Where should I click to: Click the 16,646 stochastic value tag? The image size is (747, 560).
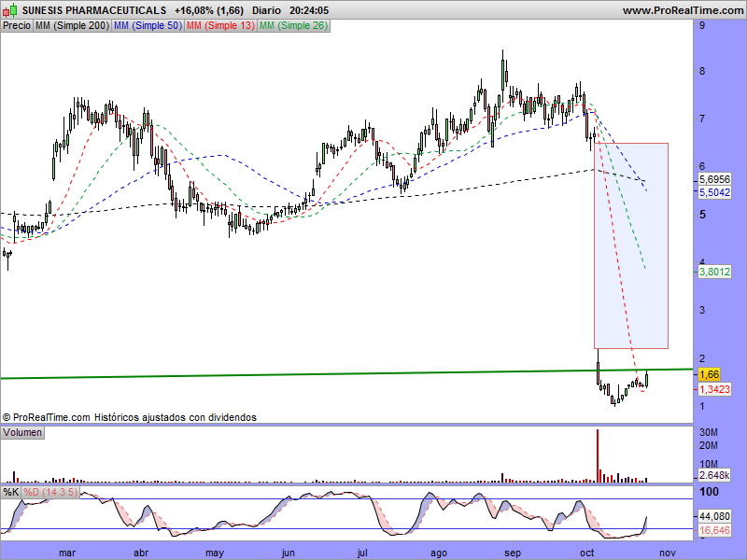click(x=714, y=530)
